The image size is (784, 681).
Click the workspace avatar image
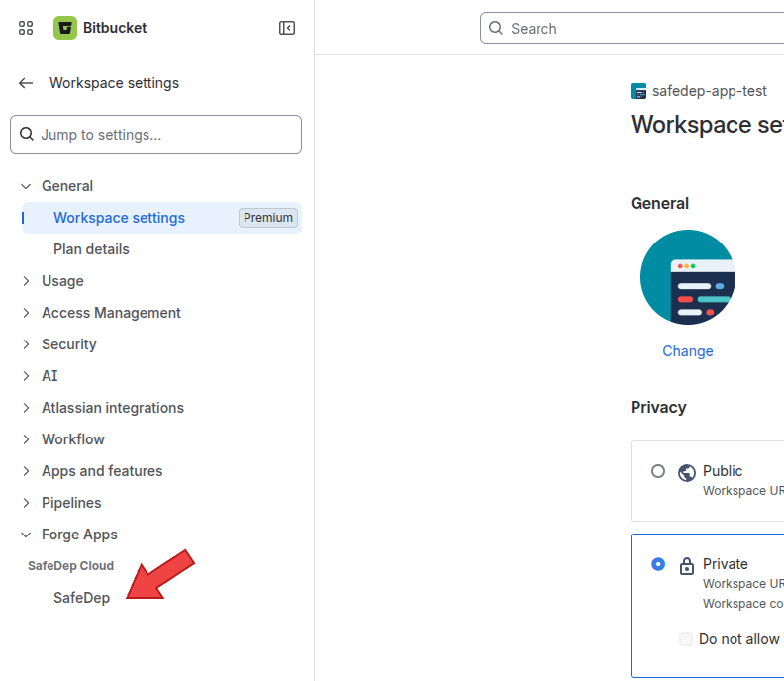688,277
